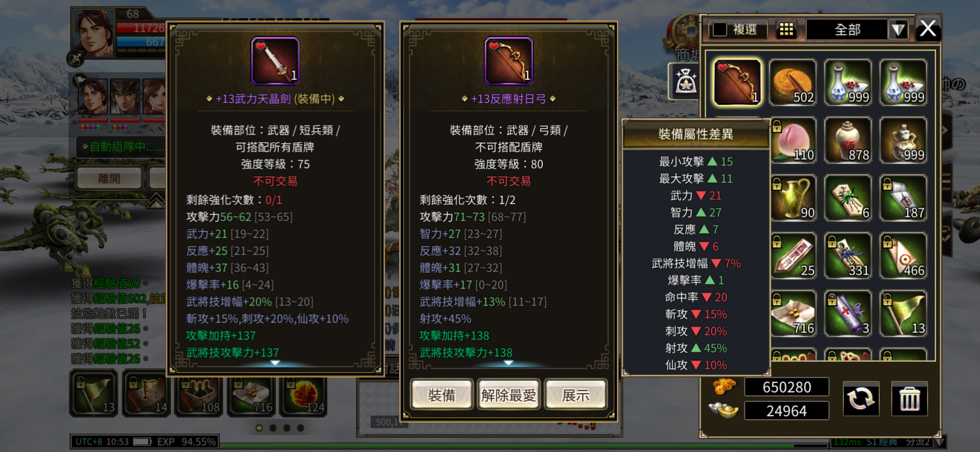This screenshot has width=980, height=452.
Task: Click 解除最愛 to unfavorite the bow
Action: (x=508, y=395)
